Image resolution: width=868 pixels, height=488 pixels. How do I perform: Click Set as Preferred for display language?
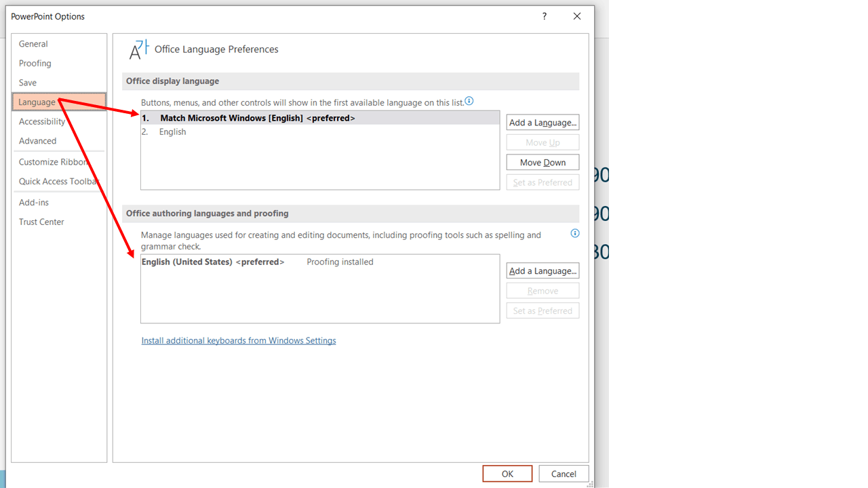(x=542, y=182)
